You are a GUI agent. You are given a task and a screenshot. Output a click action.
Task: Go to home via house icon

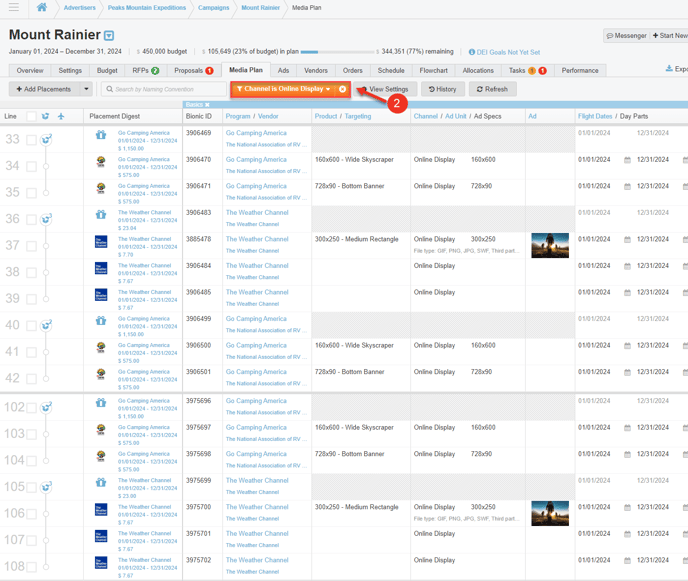(x=42, y=7)
